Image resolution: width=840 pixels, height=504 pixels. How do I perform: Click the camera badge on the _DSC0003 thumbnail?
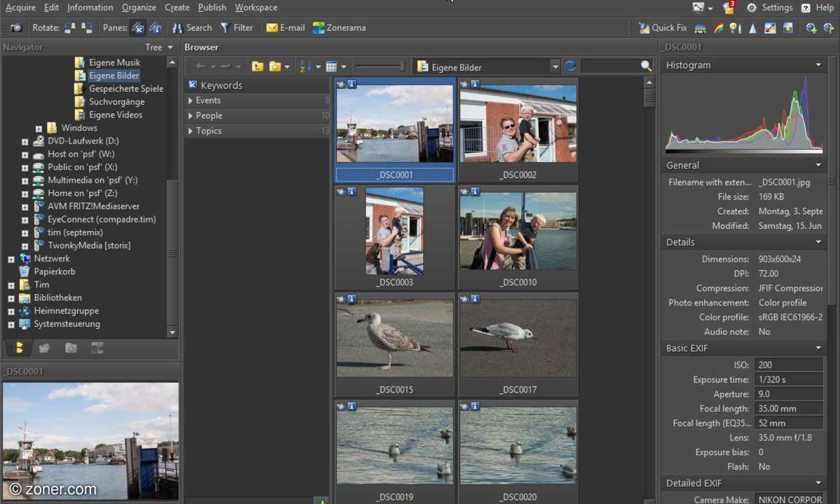coord(340,192)
